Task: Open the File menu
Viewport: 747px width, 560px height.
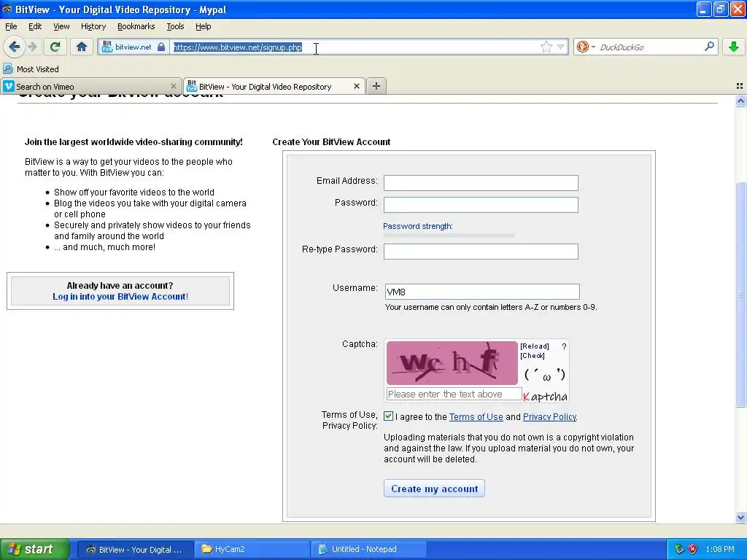Action: coord(11,26)
